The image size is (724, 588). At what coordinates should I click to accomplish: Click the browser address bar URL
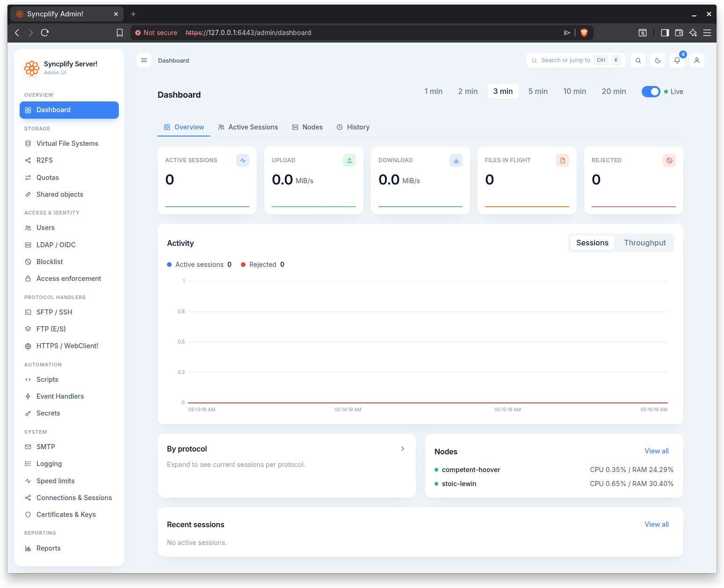[x=248, y=33]
